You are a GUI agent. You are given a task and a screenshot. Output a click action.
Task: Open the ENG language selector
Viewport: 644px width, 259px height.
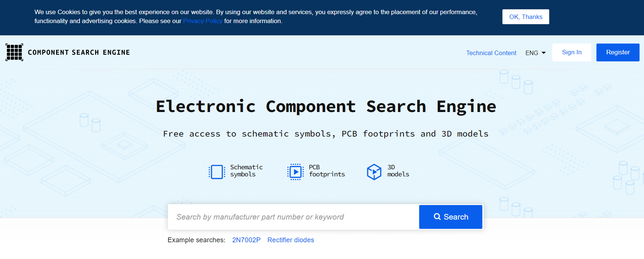click(532, 53)
